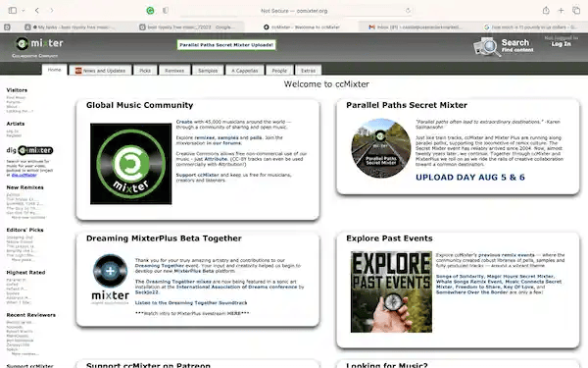This screenshot has height=368, width=588.
Task: Click 'Global Music Community' heading
Action: (139, 105)
